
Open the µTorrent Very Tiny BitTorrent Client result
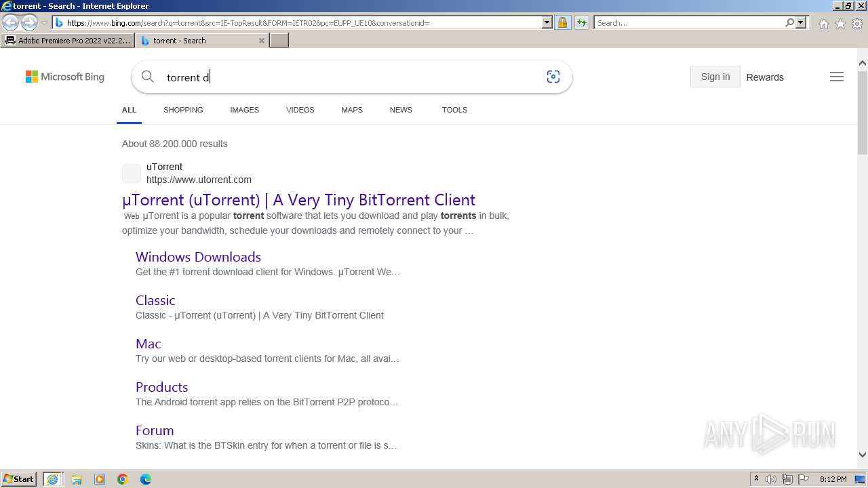coord(299,200)
